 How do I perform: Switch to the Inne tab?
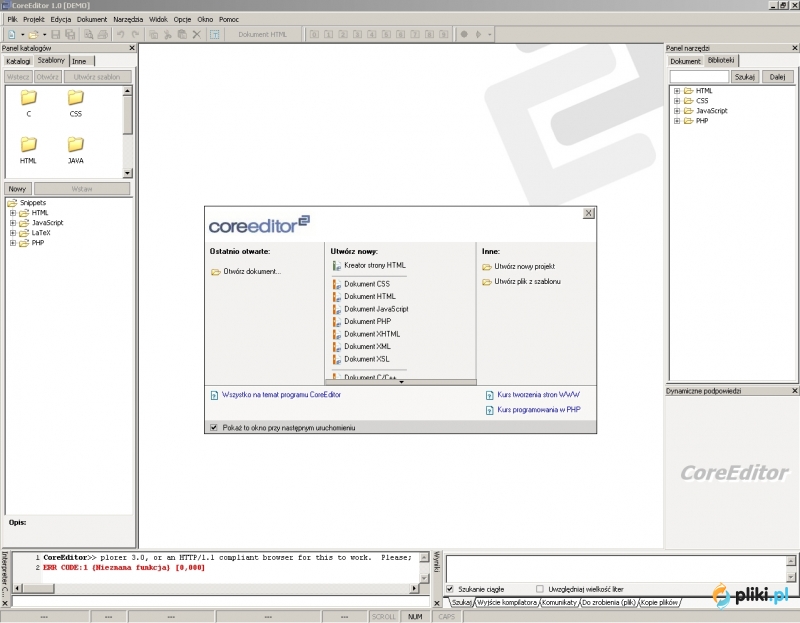coord(82,61)
